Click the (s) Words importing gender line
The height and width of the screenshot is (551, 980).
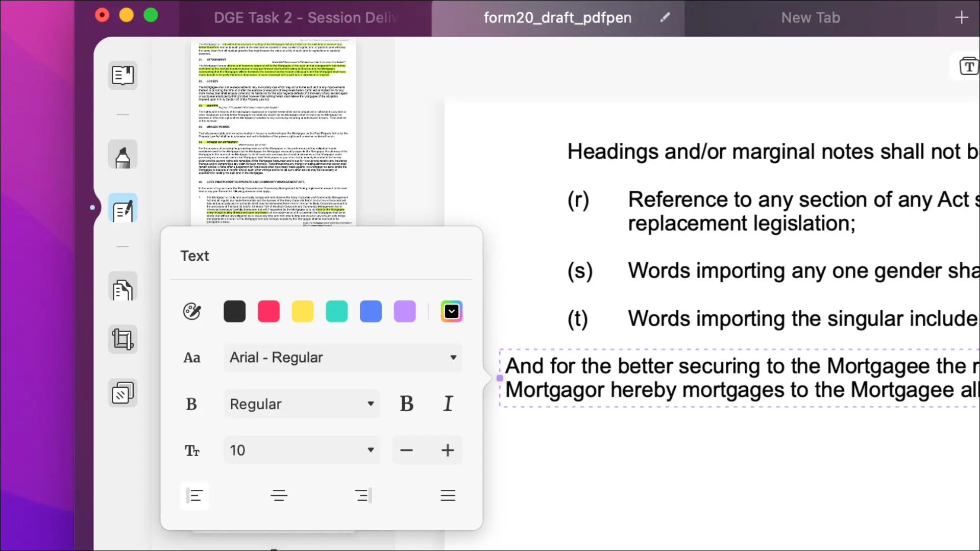tap(773, 271)
